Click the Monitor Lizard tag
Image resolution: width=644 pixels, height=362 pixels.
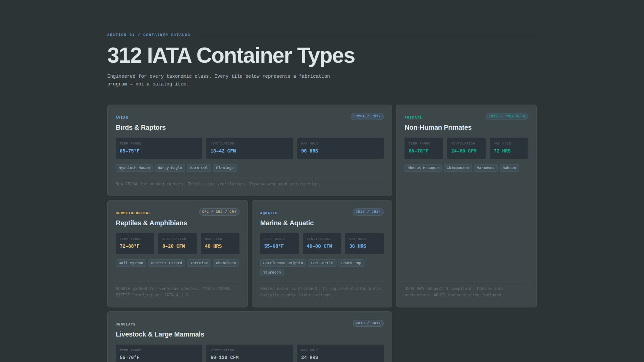[x=166, y=263]
